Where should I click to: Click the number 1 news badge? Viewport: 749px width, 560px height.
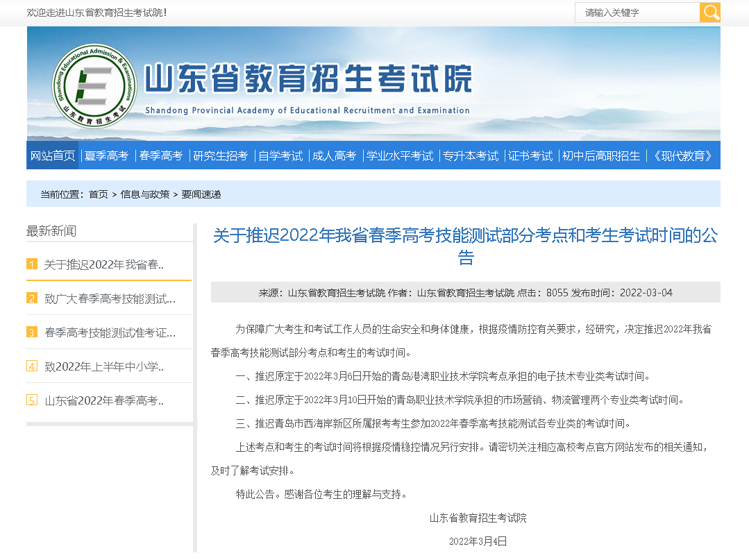[x=32, y=264]
